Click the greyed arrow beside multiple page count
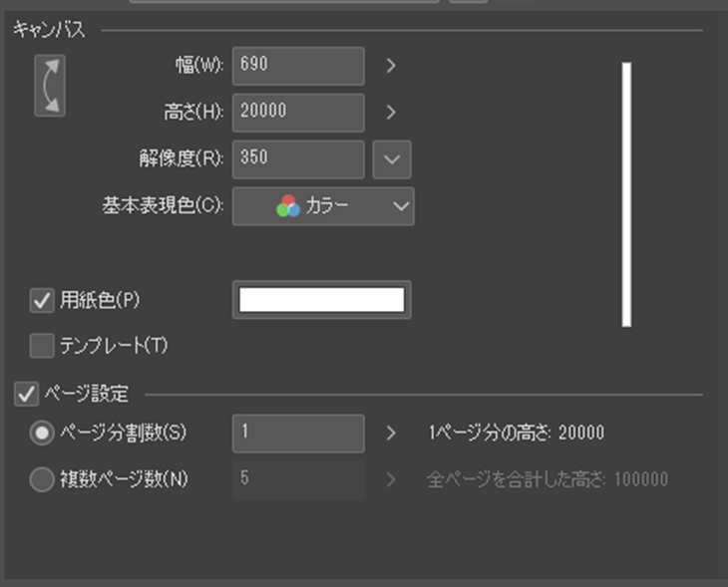Screen dimensions: 728x587 click(391, 479)
